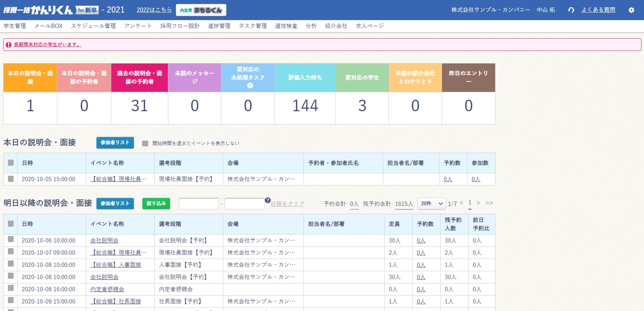
Task: Open 求人ページ menu
Action: [370, 26]
